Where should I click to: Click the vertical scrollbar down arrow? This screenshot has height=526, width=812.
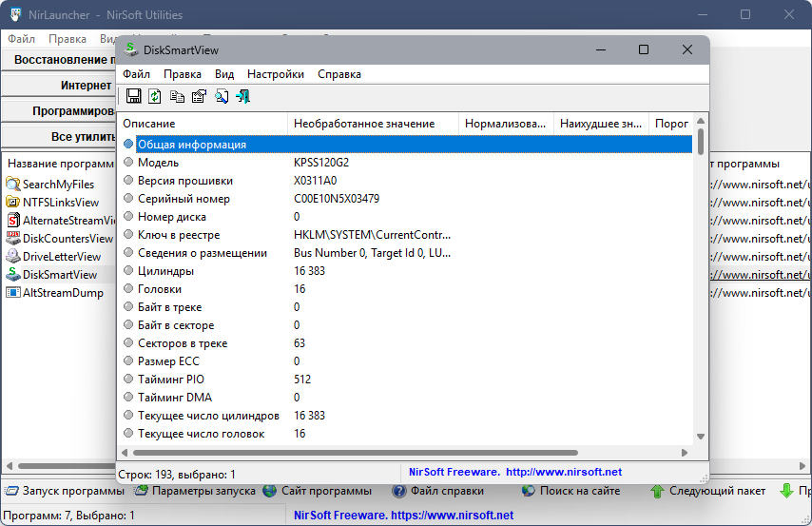[701, 437]
